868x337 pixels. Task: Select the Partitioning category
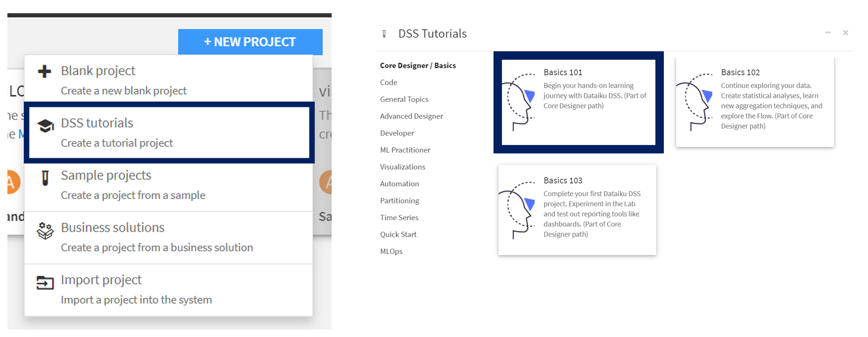click(x=399, y=201)
